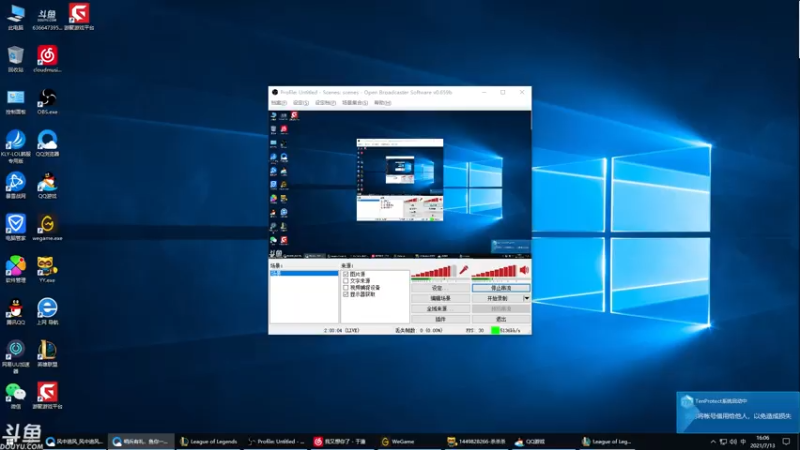Open the penguin 腾讯QQ desktop icon
This screenshot has height=450, width=800.
click(16, 312)
